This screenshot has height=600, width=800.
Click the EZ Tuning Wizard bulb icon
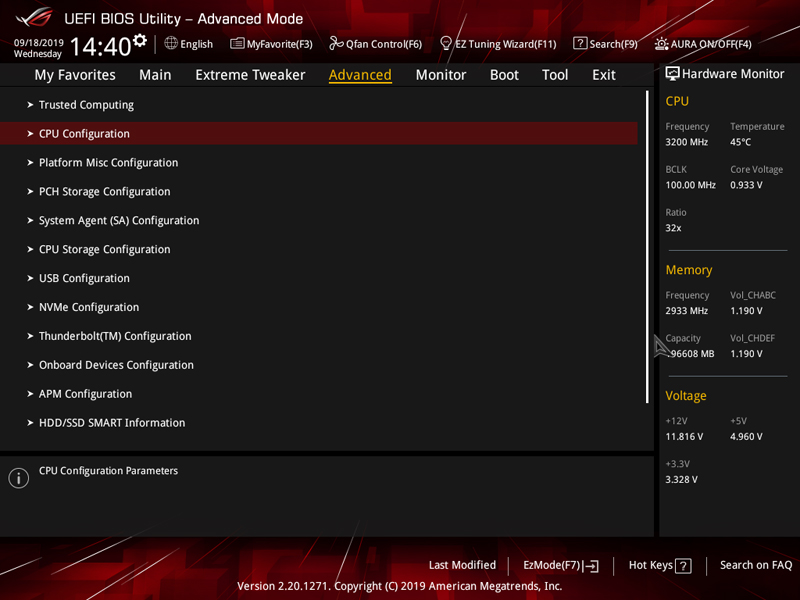pyautogui.click(x=445, y=43)
